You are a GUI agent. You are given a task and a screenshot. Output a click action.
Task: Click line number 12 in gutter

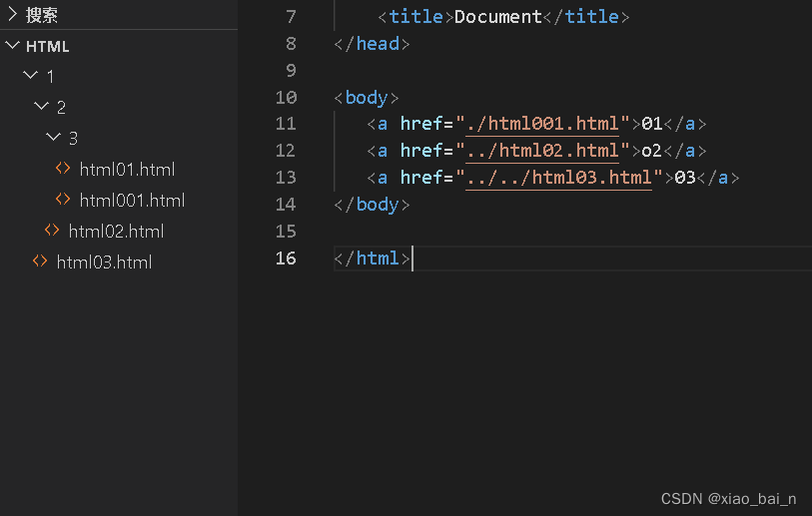[x=287, y=151]
